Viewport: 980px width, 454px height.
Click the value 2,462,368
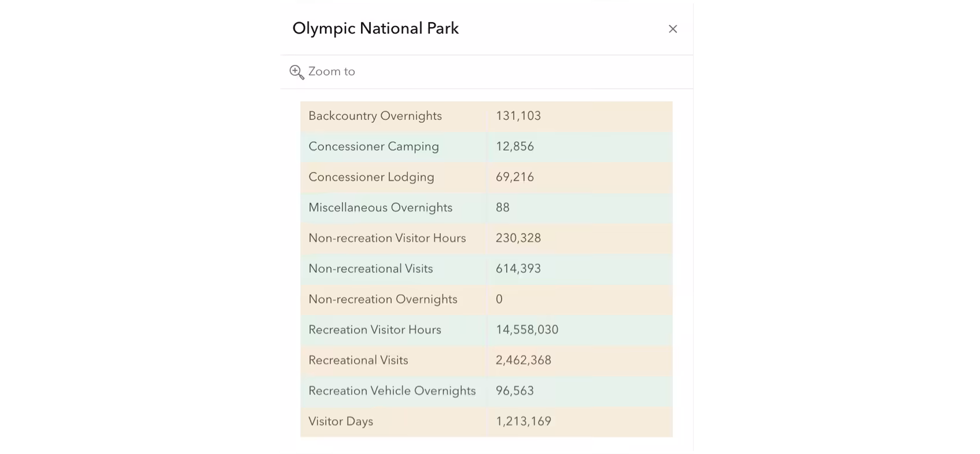524,360
